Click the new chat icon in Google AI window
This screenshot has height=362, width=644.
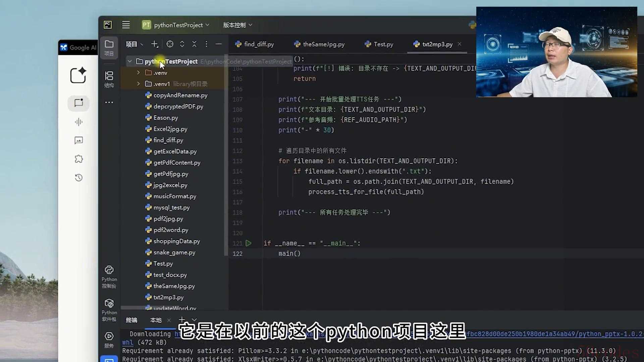click(x=78, y=75)
